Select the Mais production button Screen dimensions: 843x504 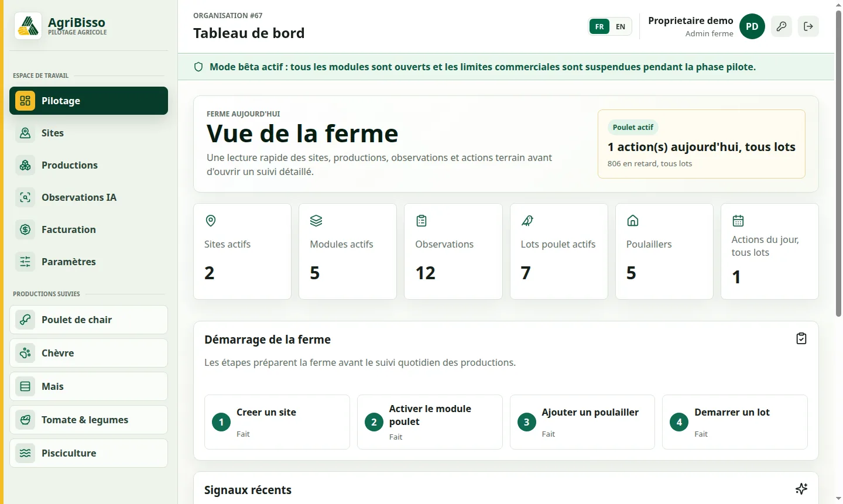(x=88, y=386)
